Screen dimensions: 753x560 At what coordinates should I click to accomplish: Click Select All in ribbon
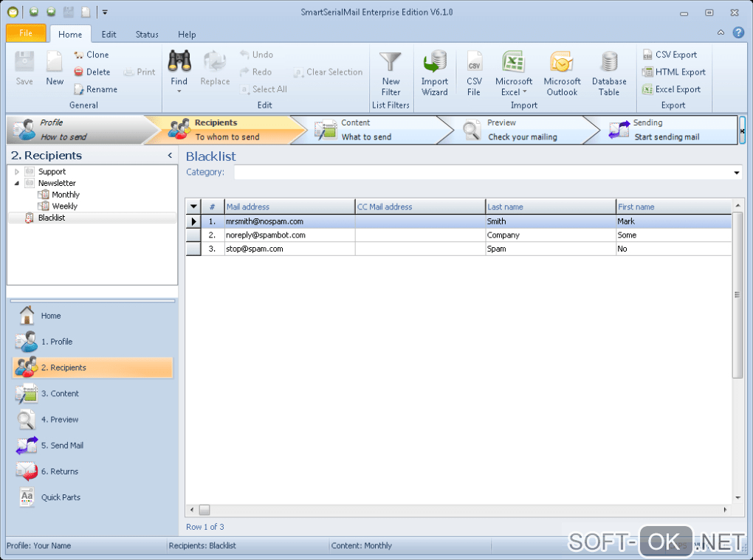(263, 89)
